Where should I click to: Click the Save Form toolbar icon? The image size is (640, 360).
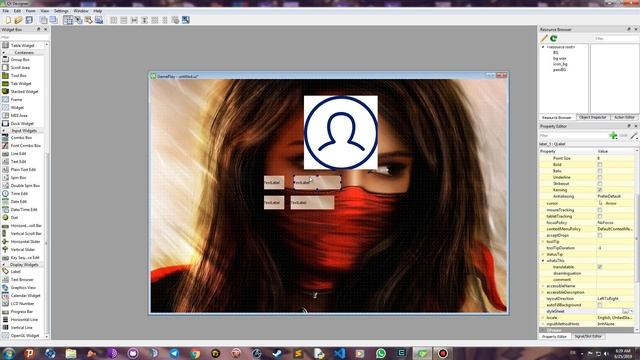[29, 20]
